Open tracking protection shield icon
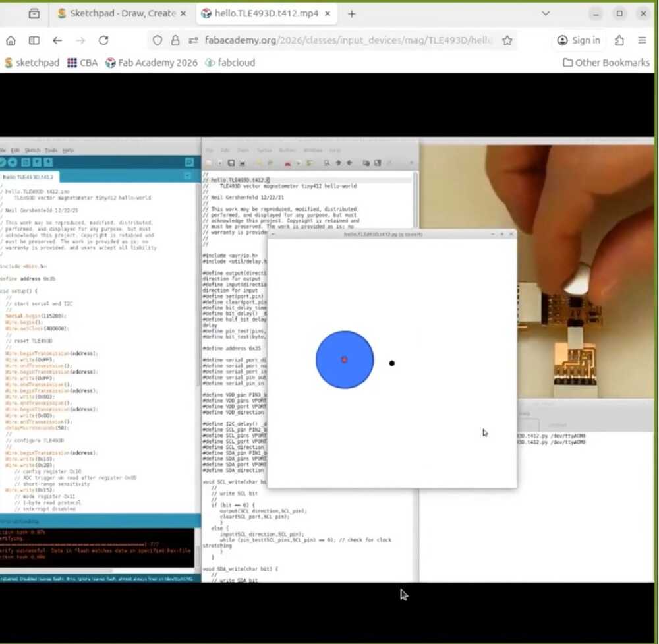The width and height of the screenshot is (659, 644). [x=158, y=40]
